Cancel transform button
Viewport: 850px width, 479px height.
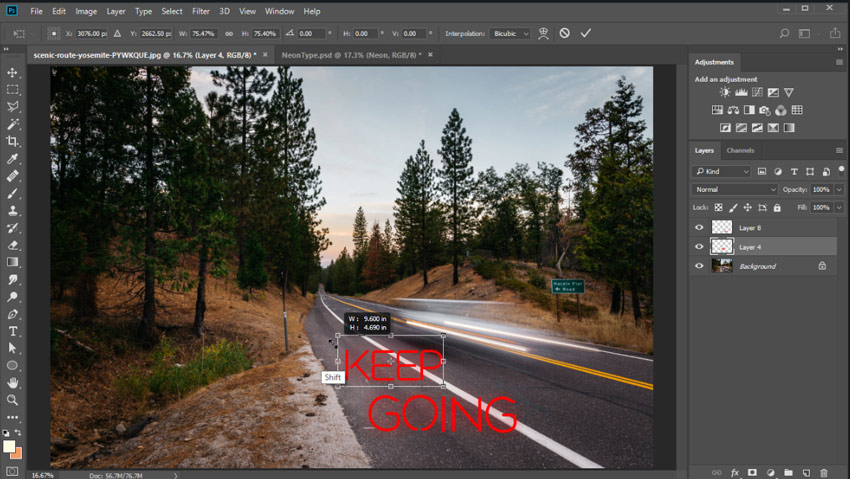pyautogui.click(x=564, y=33)
